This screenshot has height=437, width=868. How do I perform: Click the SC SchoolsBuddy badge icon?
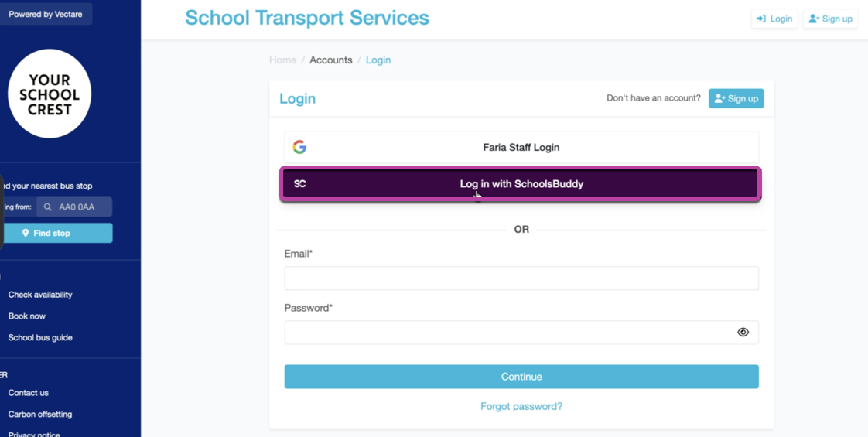300,184
